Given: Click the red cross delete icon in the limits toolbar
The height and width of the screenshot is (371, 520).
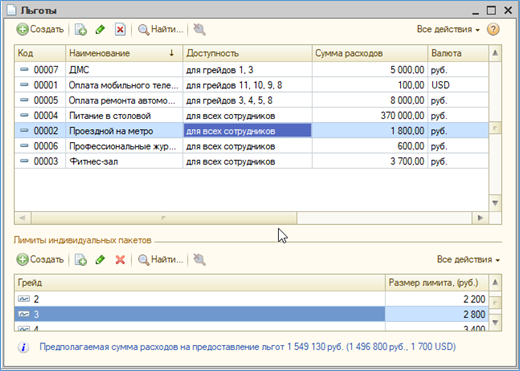Looking at the screenshot, I should (120, 259).
